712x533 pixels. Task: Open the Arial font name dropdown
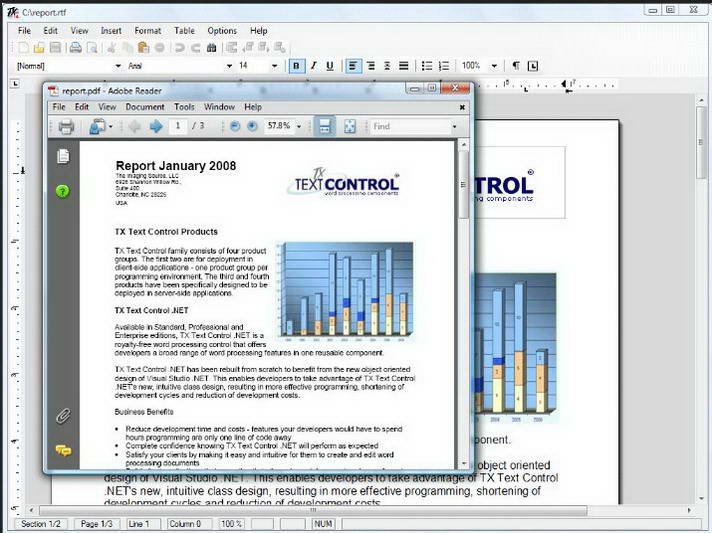point(229,66)
